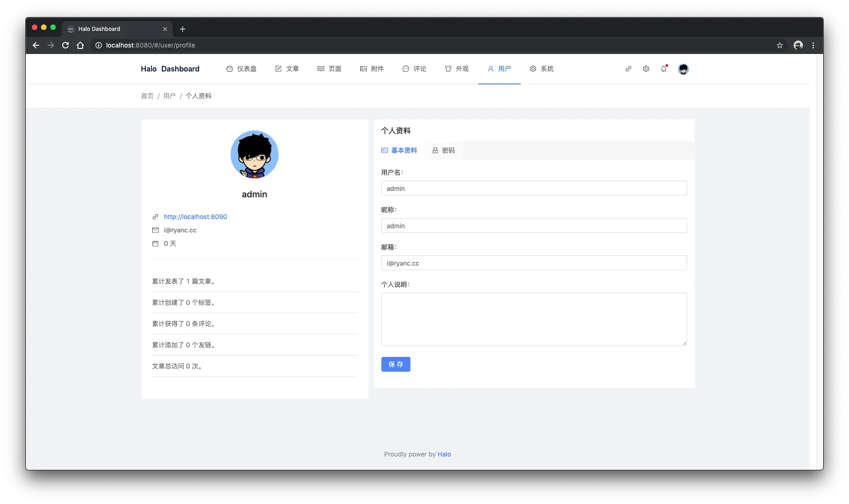The width and height of the screenshot is (849, 504).
Task: Navigate to 首页 in the breadcrumb
Action: coord(147,96)
